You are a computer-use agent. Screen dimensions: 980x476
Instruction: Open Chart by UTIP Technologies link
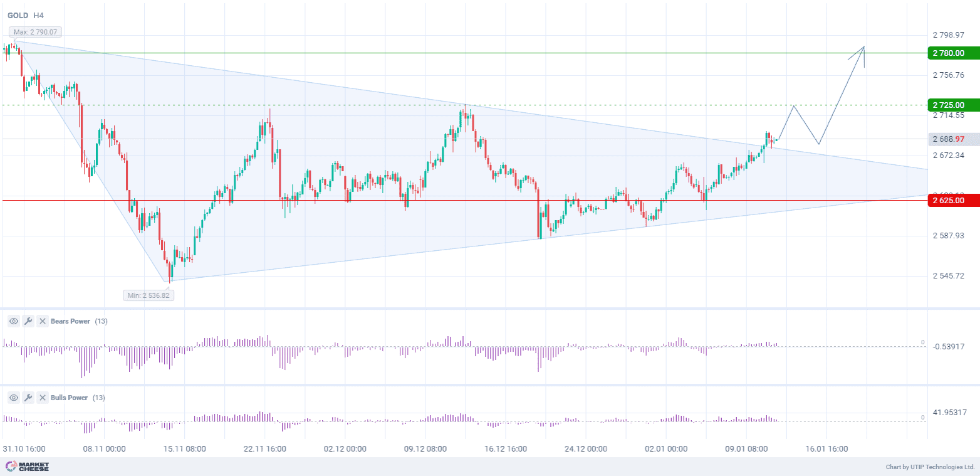pos(930,467)
